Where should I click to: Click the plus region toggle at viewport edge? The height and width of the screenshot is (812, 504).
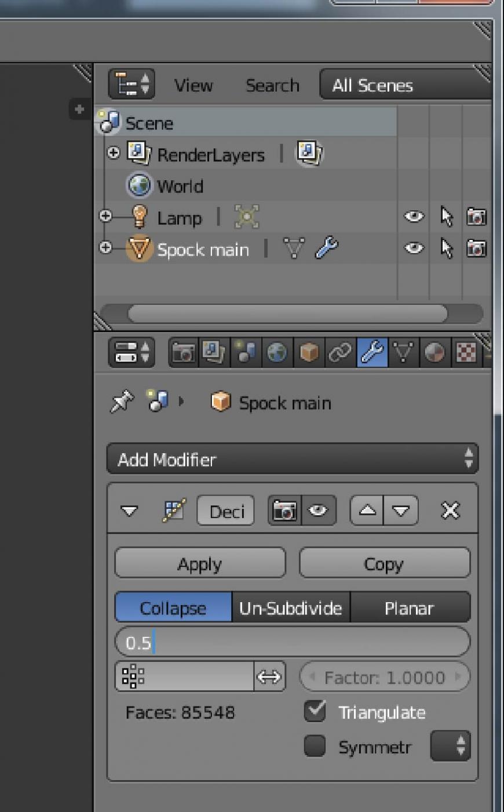pos(79,109)
